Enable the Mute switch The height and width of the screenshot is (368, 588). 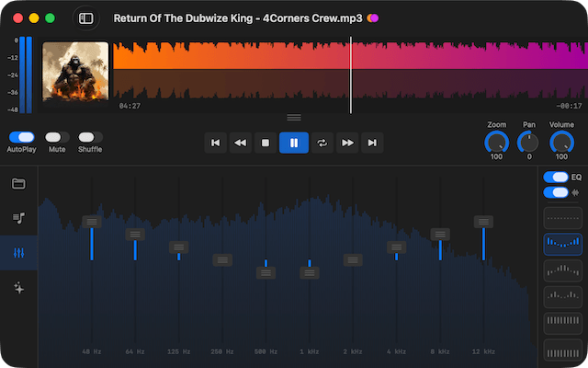[x=56, y=137]
